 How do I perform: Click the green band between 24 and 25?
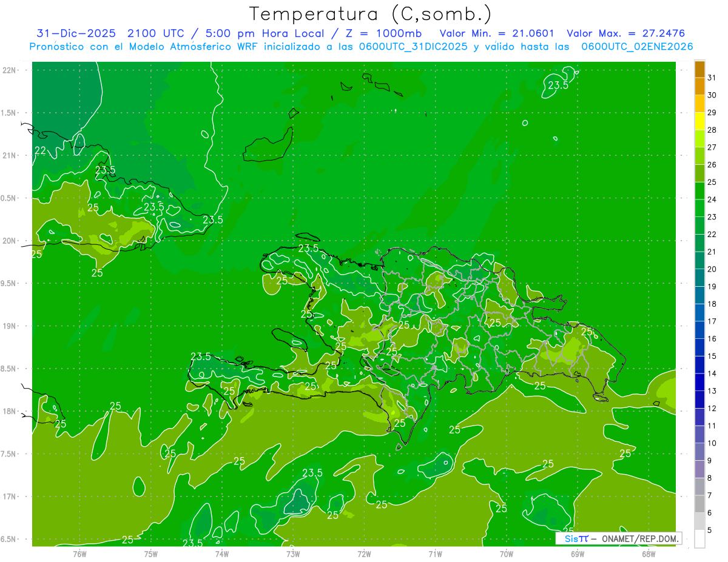[699, 191]
